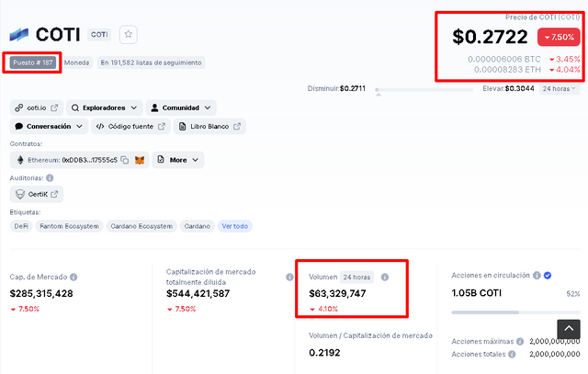
Task: Click Ver todo to view all tags
Action: 235,226
